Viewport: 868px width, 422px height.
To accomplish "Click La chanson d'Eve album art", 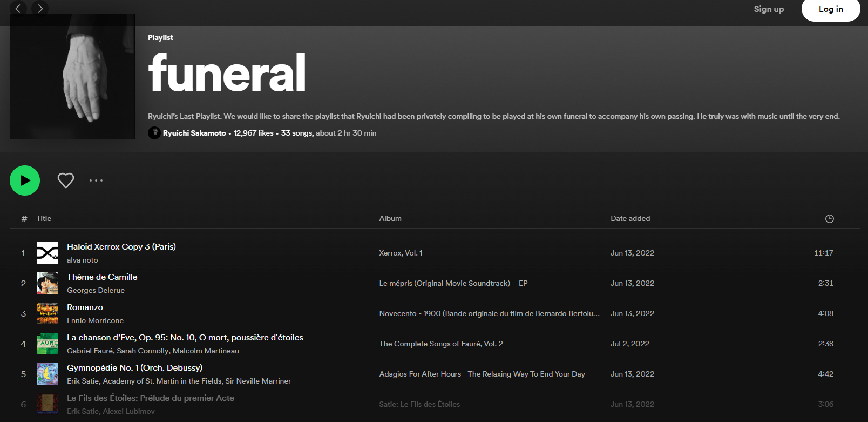I will tap(48, 344).
